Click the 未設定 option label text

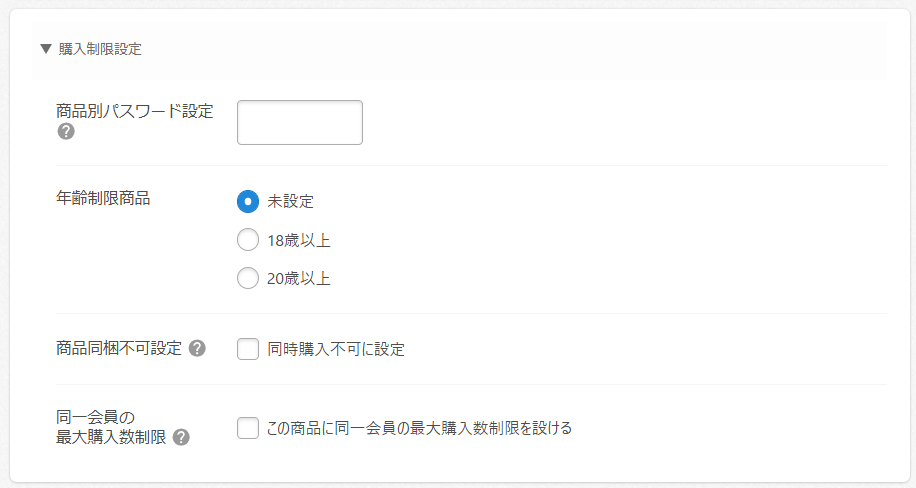pyautogui.click(x=291, y=201)
